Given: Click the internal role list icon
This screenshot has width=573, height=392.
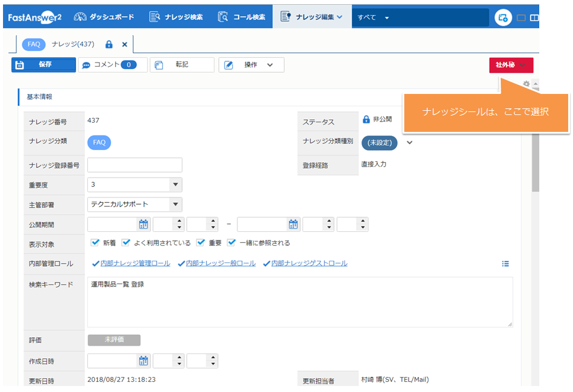Looking at the screenshot, I should coord(506,264).
